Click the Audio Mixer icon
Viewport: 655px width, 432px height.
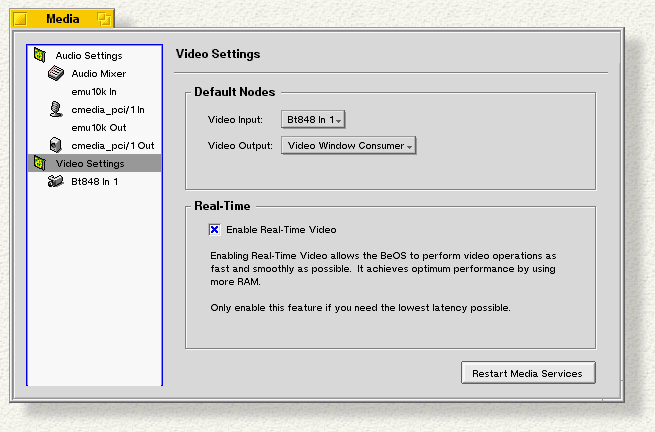[55, 73]
